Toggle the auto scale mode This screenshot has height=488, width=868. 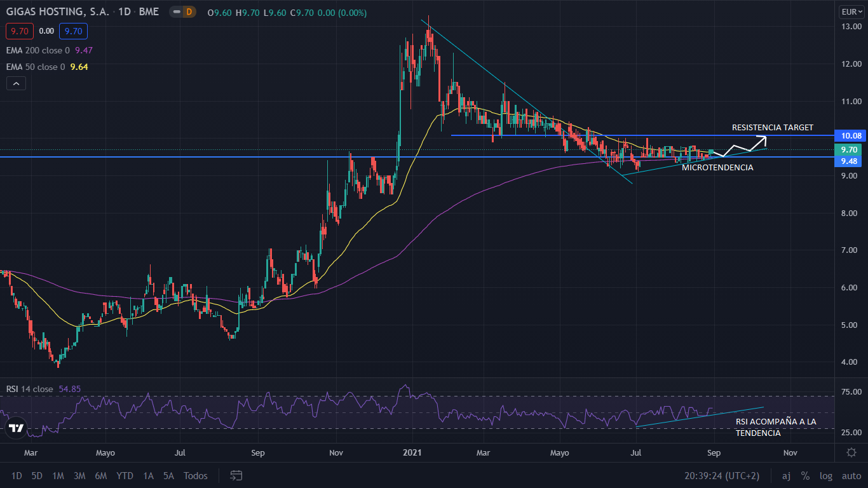[x=851, y=475]
